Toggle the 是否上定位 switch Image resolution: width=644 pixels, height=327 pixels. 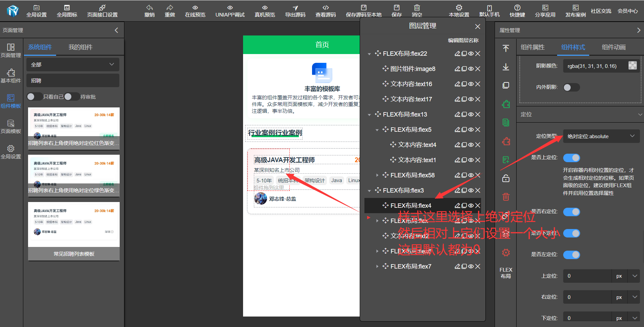(571, 158)
